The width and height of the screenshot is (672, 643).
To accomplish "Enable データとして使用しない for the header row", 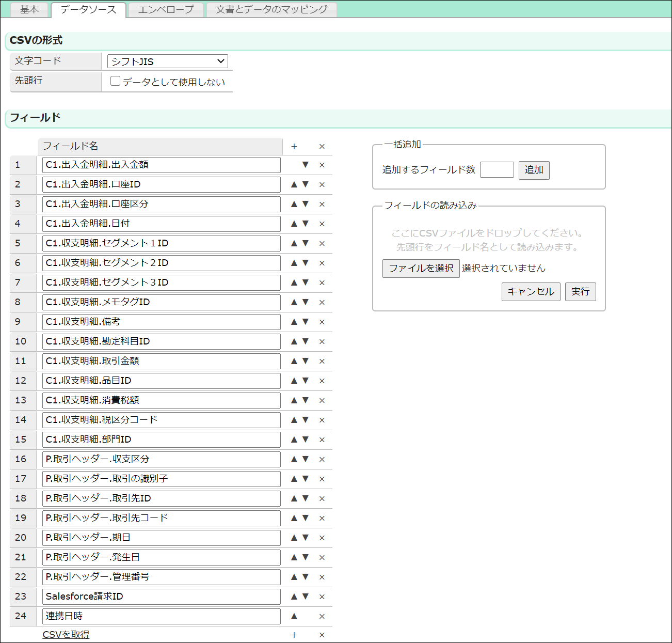I will [x=115, y=81].
